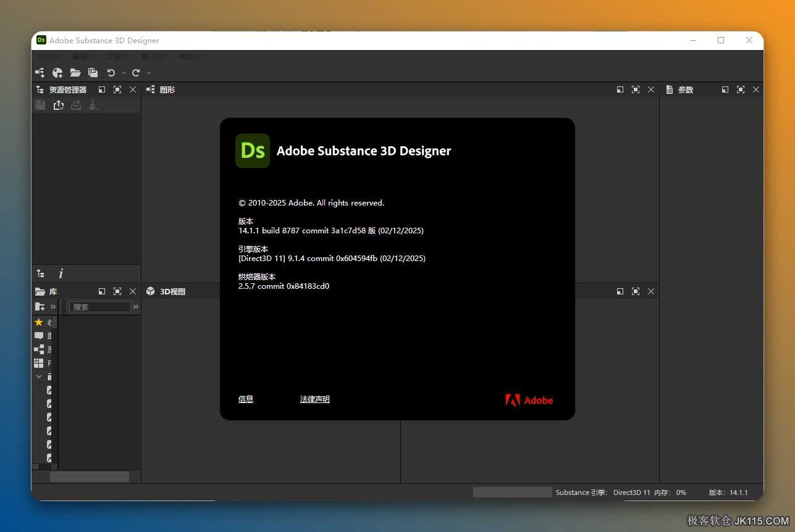Close the 资源管理器 panel
The width and height of the screenshot is (795, 532).
[x=133, y=89]
